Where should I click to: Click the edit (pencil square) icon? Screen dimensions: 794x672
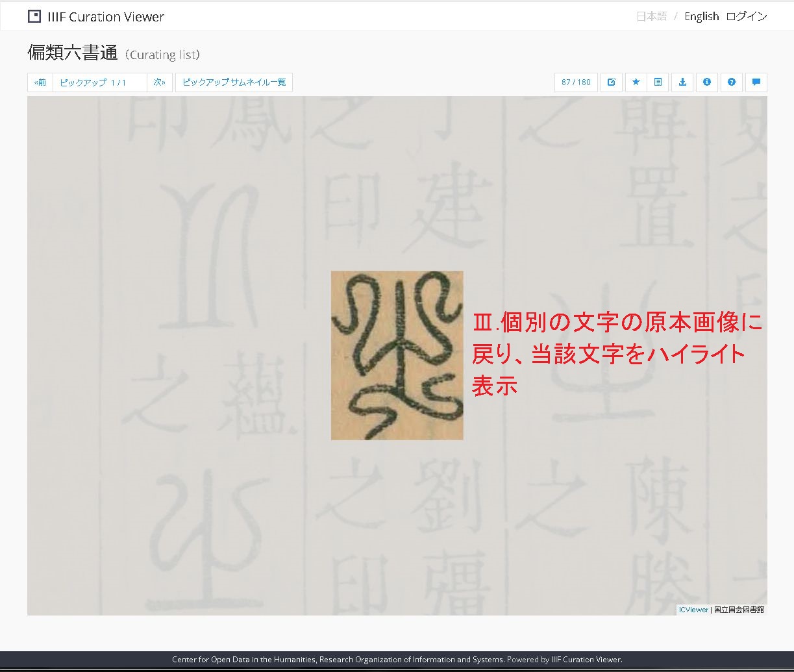coord(612,82)
